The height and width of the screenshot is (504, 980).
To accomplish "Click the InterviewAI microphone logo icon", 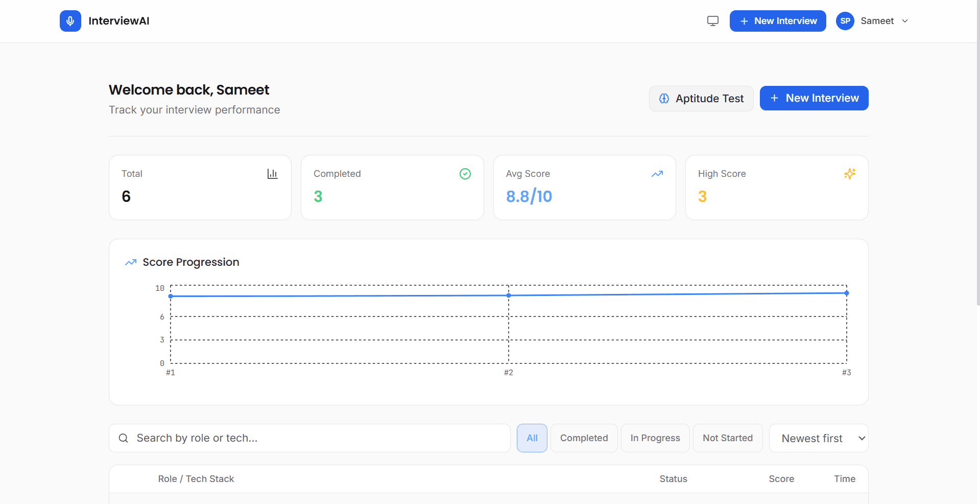I will point(70,21).
